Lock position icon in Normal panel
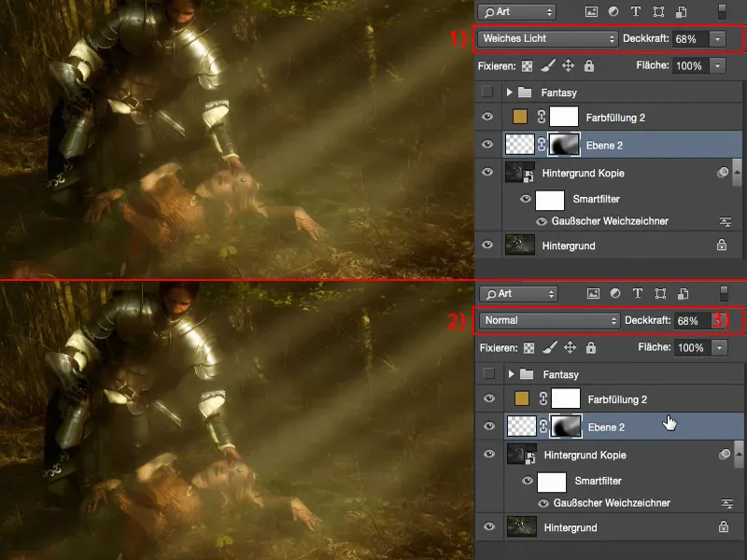 pyautogui.click(x=571, y=347)
